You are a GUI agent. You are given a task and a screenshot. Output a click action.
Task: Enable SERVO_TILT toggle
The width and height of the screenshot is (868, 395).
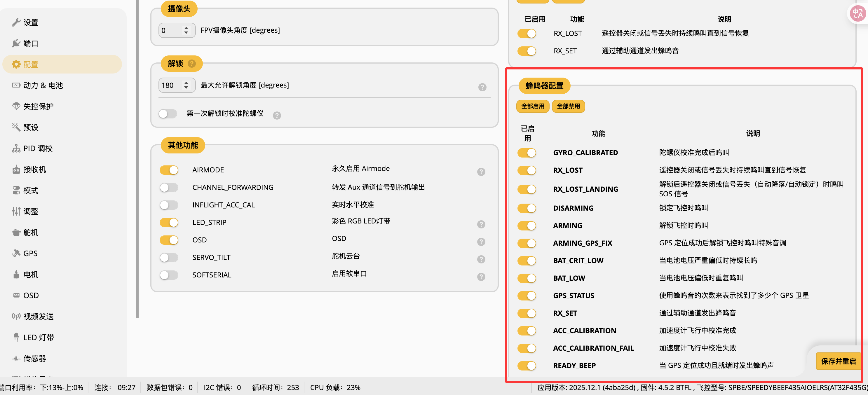[169, 258]
